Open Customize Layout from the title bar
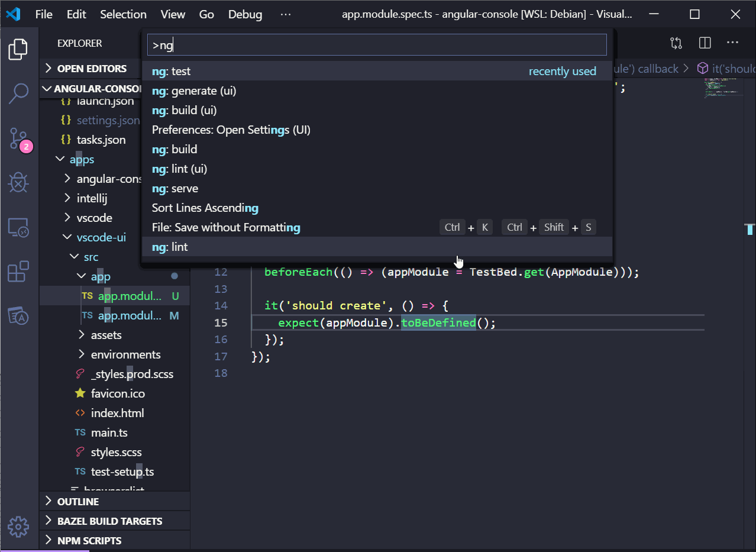 [676, 42]
